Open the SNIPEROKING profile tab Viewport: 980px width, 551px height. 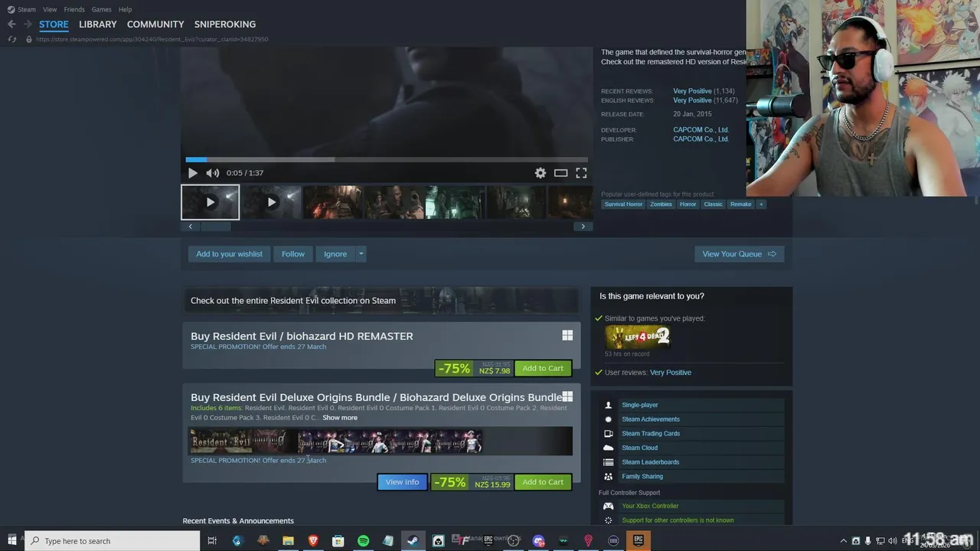pos(225,24)
